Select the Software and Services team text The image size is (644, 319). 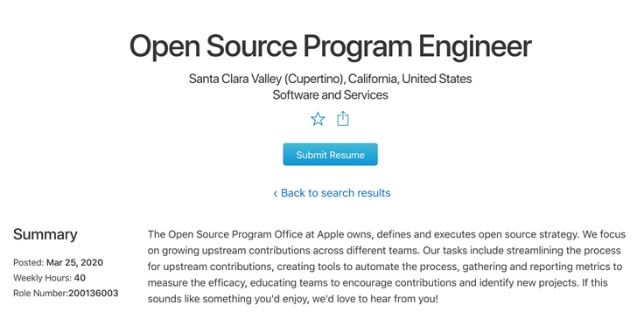[x=330, y=94]
